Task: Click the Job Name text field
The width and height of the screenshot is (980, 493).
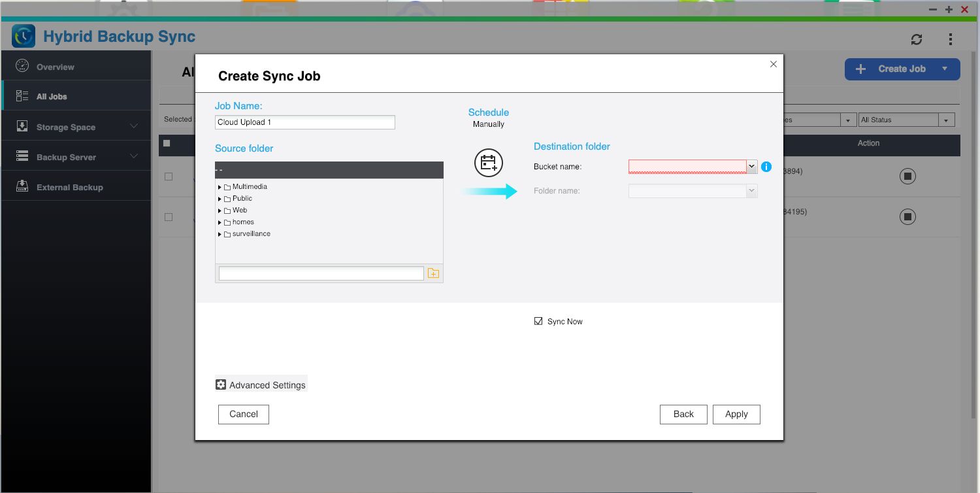Action: tap(304, 122)
